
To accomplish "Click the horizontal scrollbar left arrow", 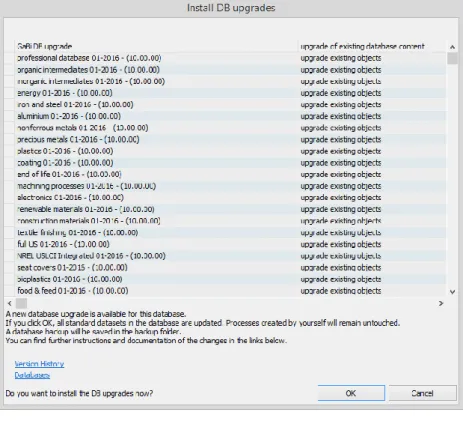I will click(10, 303).
